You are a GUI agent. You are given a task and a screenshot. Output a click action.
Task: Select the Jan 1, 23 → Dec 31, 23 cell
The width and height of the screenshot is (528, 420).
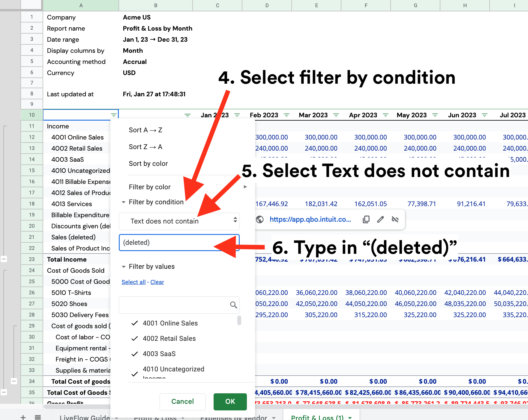coord(155,40)
